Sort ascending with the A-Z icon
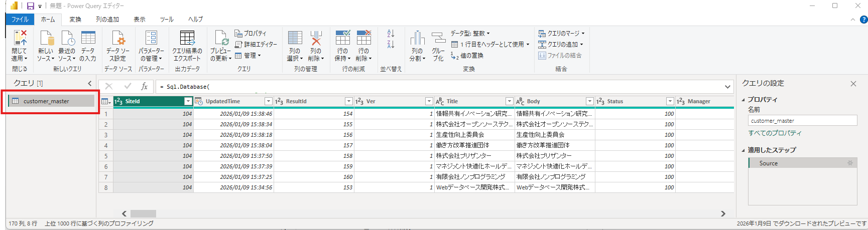 (x=391, y=34)
